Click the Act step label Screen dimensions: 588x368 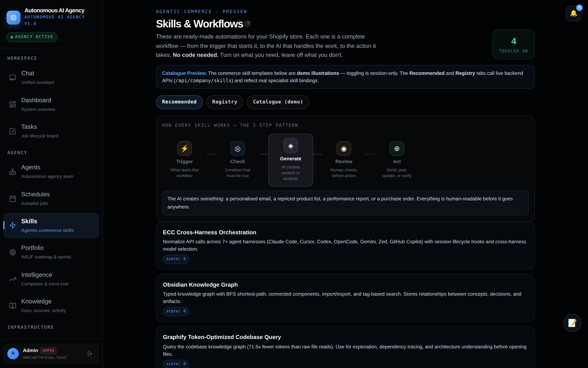[397, 162]
